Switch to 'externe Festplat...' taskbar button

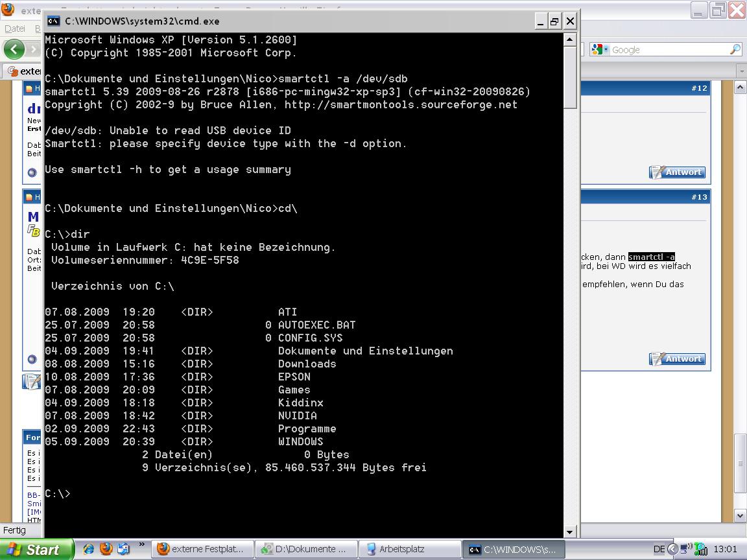pyautogui.click(x=202, y=549)
